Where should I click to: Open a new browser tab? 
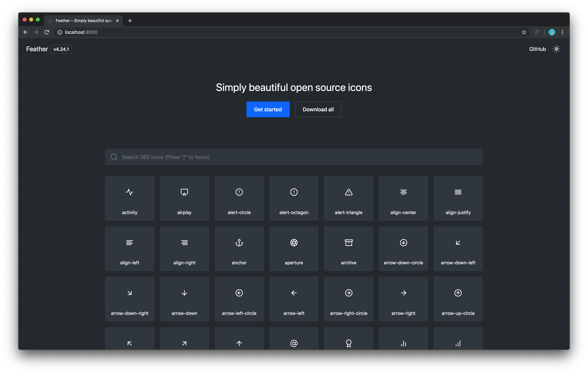pyautogui.click(x=130, y=21)
